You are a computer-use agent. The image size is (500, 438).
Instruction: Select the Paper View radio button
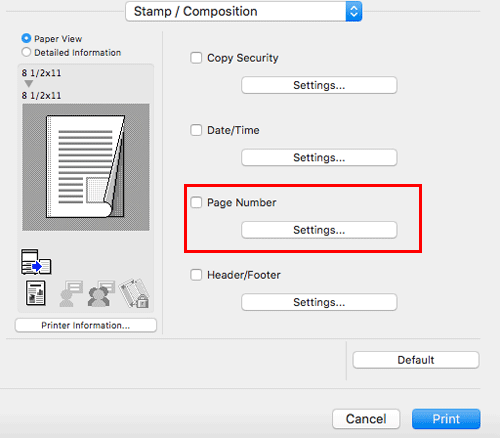pyautogui.click(x=26, y=38)
